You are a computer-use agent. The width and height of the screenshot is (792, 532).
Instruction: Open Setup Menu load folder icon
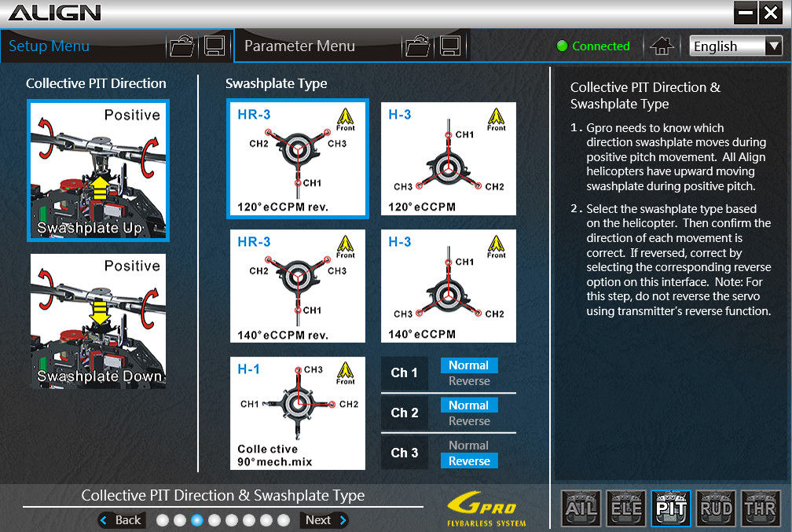pyautogui.click(x=182, y=46)
